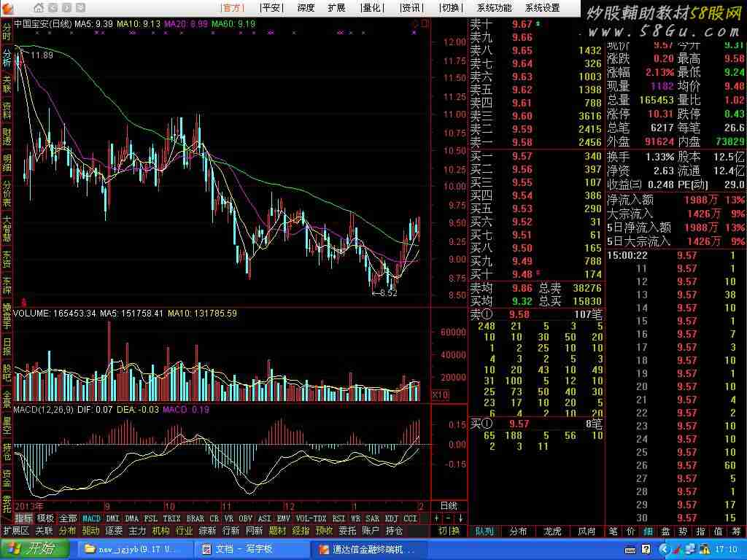This screenshot has height=560, width=747.
Task: Select the 分析 sidebar tab
Action: (7, 58)
